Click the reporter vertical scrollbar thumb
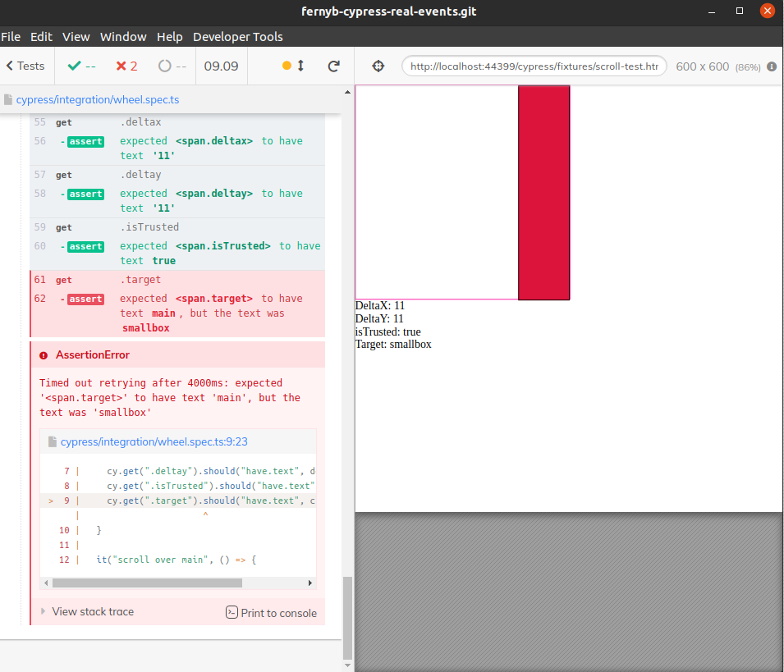This screenshot has height=672, width=784. 347,619
